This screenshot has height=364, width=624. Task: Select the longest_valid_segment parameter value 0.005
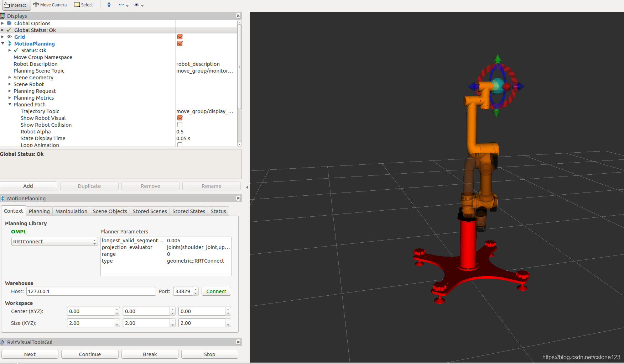[x=174, y=241]
